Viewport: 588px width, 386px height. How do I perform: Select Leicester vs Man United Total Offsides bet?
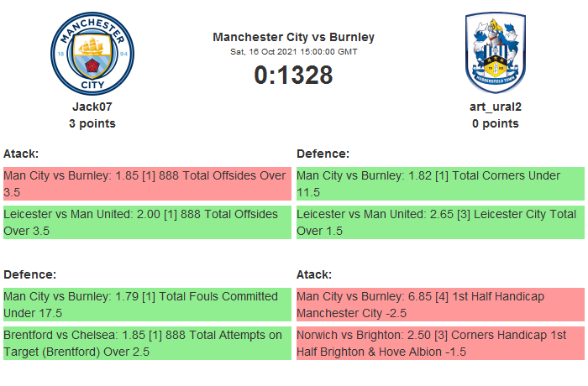146,222
